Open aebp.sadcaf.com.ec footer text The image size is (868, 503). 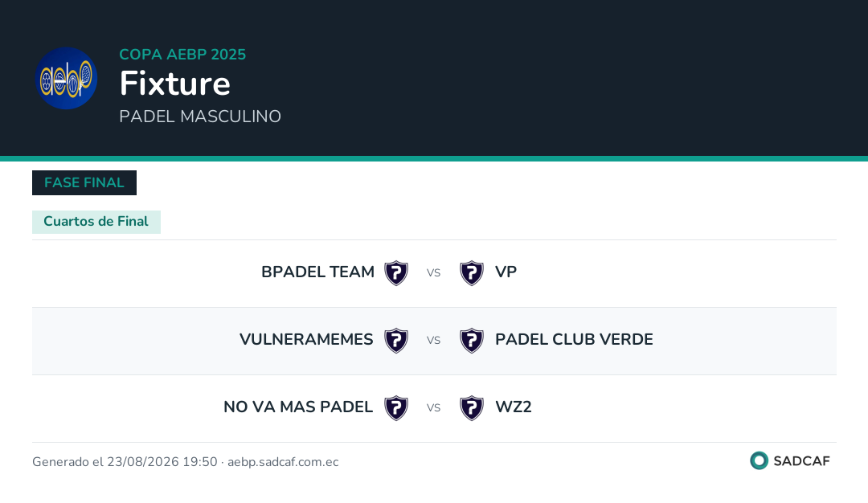pos(283,462)
